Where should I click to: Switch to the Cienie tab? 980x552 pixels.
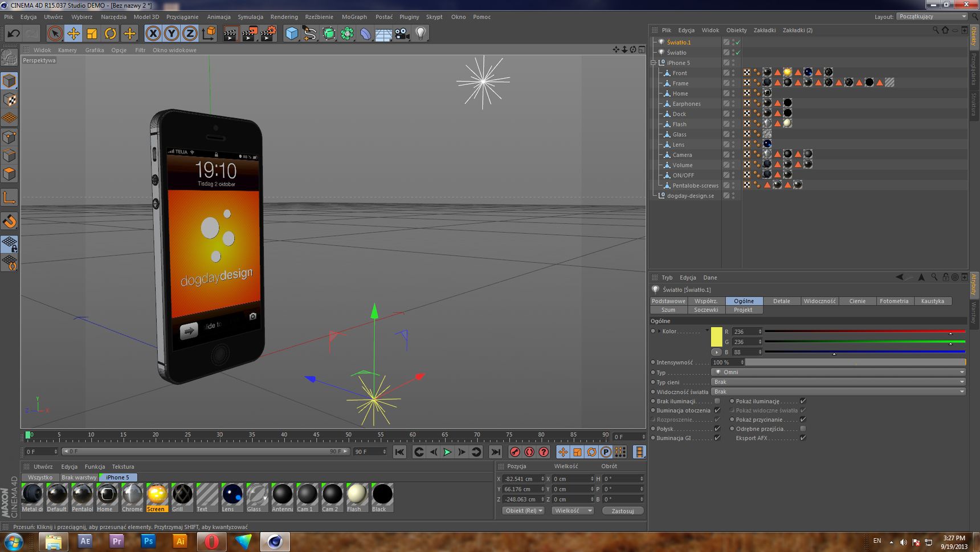(x=857, y=301)
